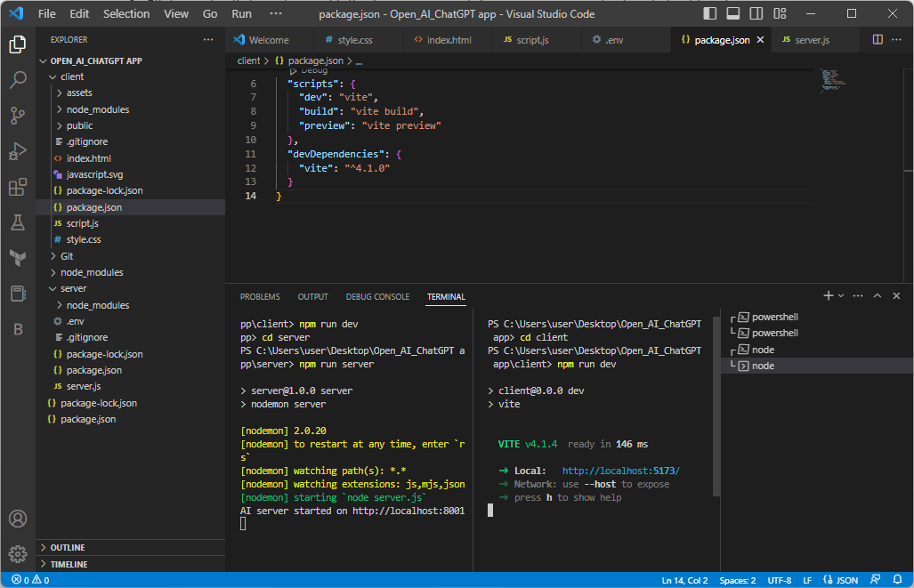Change the LF end of line sequence
The image size is (914, 588).
pyautogui.click(x=807, y=580)
